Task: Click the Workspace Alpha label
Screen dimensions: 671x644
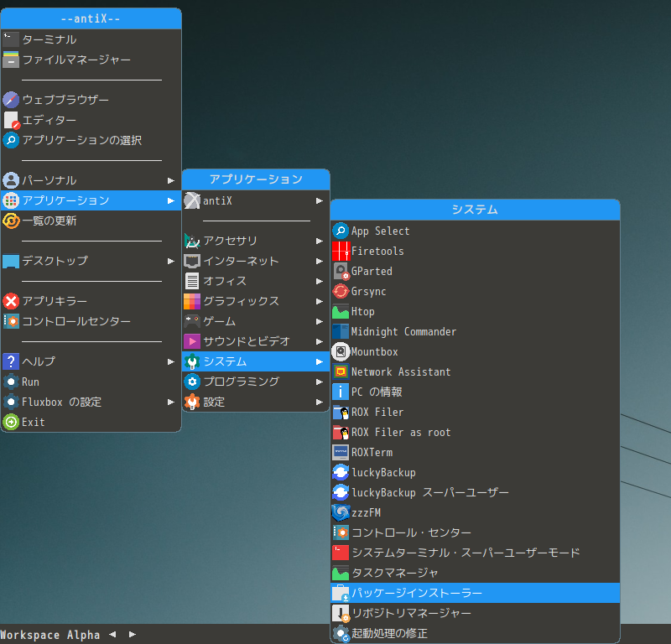Action: [x=50, y=635]
